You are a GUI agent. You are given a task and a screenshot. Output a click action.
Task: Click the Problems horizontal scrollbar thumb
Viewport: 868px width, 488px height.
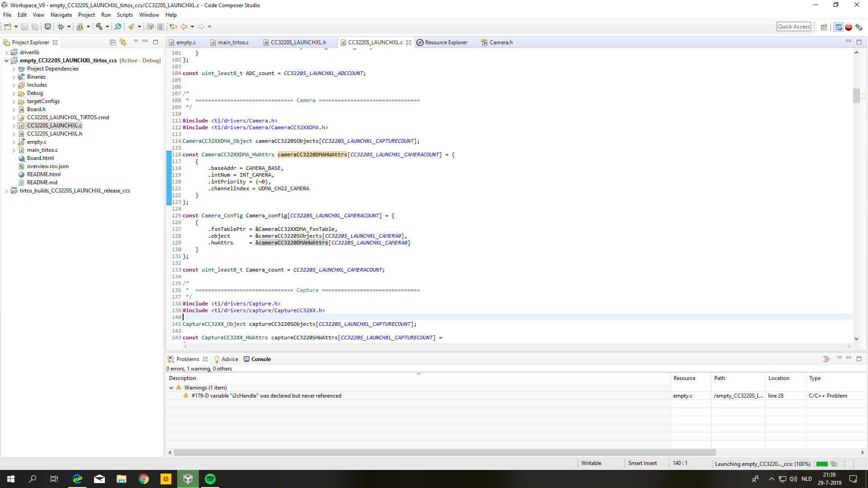point(444,452)
